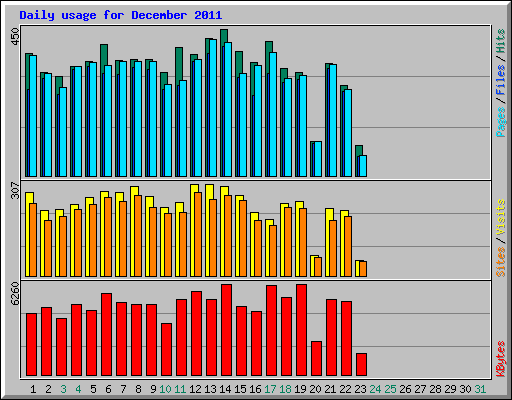Click day 15 on the x-axis
The width and height of the screenshot is (512, 400).
click(x=240, y=389)
